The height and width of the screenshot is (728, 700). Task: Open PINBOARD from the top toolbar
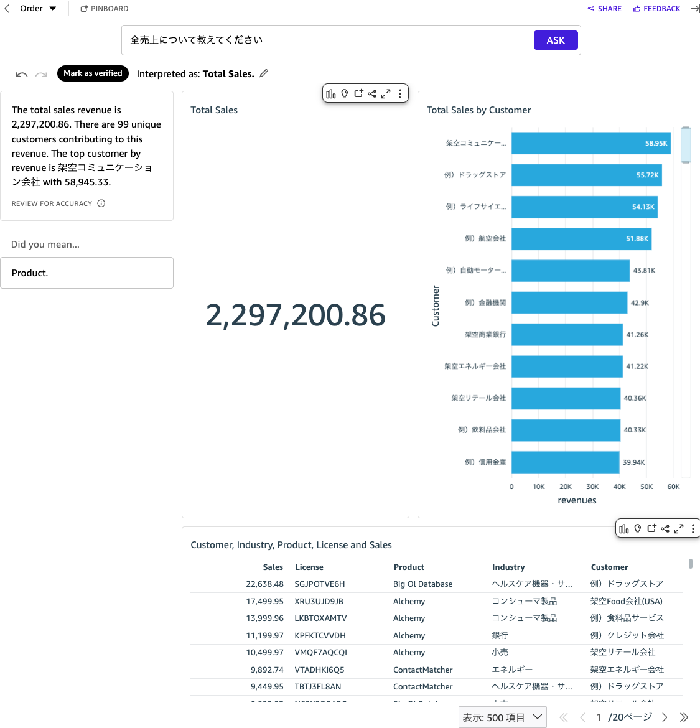click(x=104, y=8)
